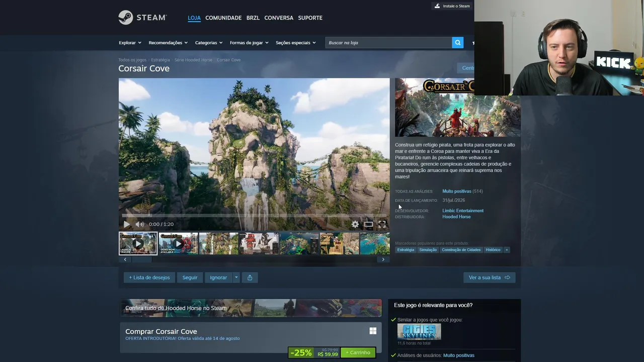Image resolution: width=644 pixels, height=362 pixels.
Task: Navigate to SUPORTE
Action: 310,18
